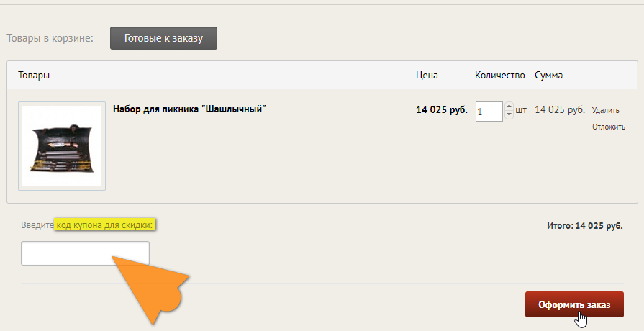Increase quantity with the up arrow
The width and height of the screenshot is (644, 331).
[509, 106]
